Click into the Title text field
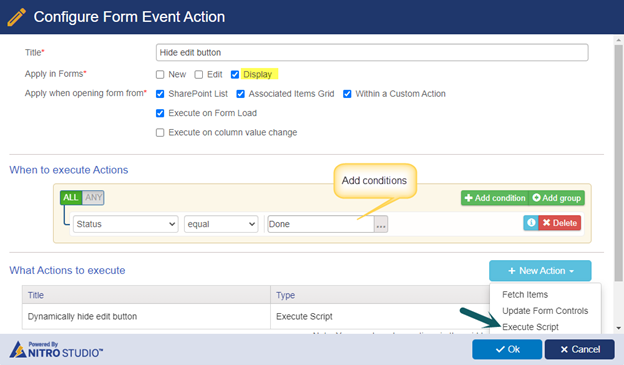Viewport: 624px width, 365px height. click(x=372, y=53)
